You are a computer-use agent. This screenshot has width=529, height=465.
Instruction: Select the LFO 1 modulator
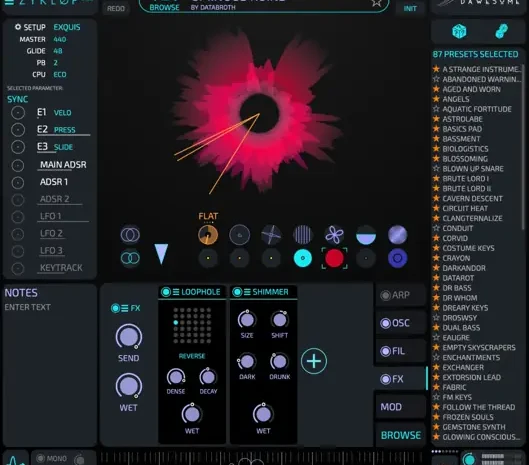pyautogui.click(x=50, y=216)
